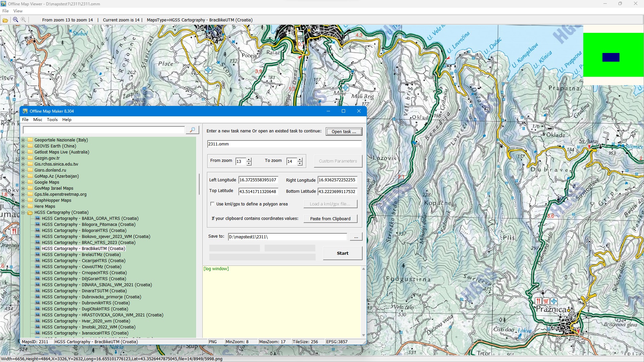Click the Geoportale Nazionale folder icon
Screen dimensions: 644x362
click(x=30, y=140)
